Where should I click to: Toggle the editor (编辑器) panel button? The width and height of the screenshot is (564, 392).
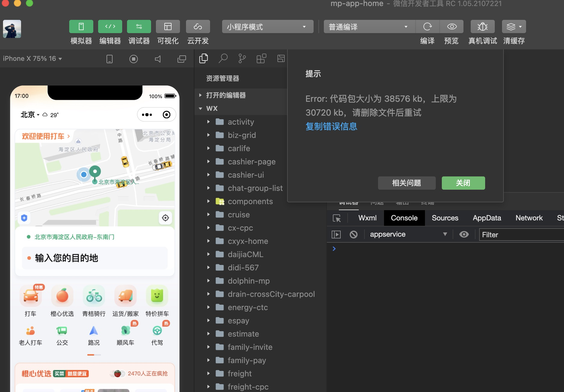[x=110, y=26]
